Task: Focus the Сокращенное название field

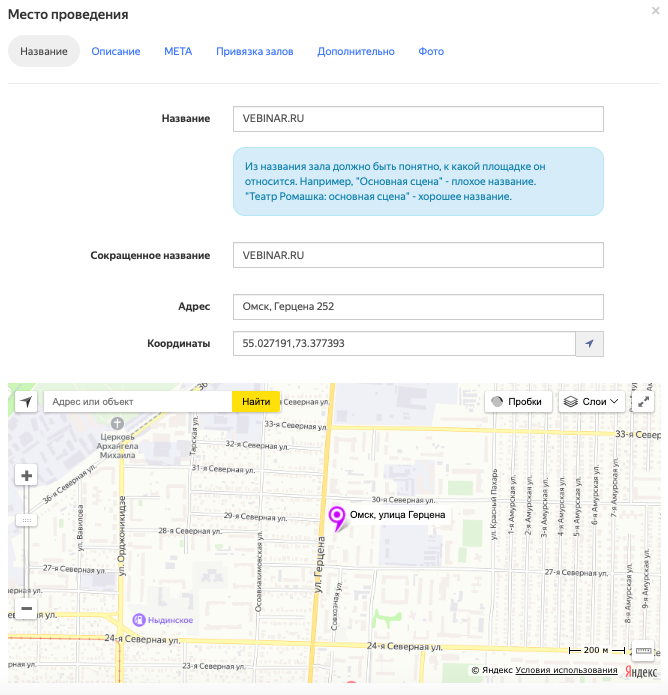Action: 418,255
